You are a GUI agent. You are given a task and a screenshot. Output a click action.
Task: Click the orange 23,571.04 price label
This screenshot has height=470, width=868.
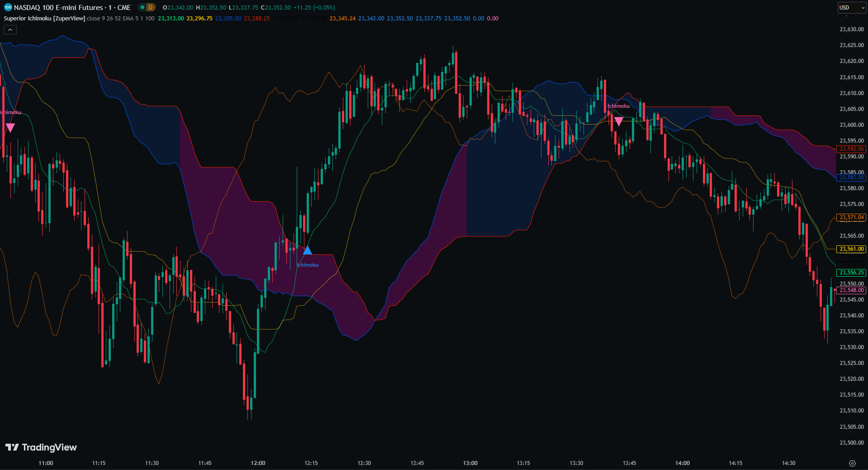851,217
